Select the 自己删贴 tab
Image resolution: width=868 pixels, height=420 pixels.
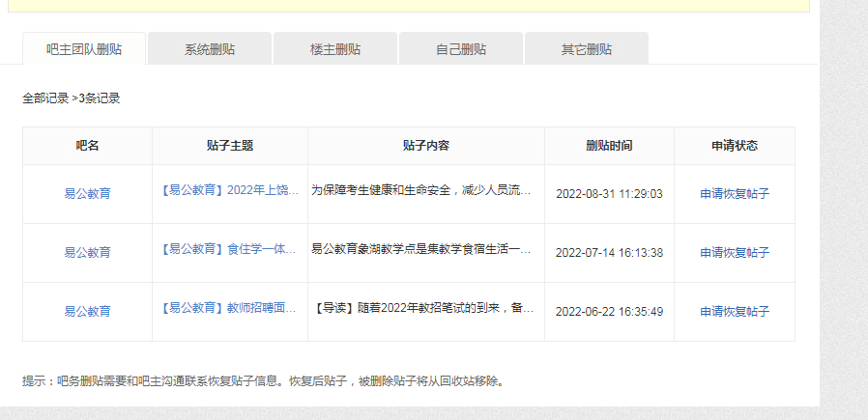(x=461, y=49)
